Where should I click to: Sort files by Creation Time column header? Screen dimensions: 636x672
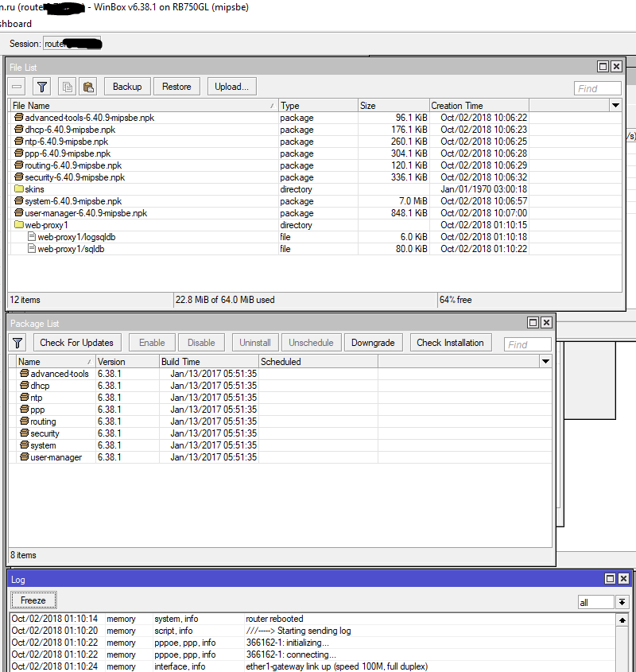tap(479, 106)
